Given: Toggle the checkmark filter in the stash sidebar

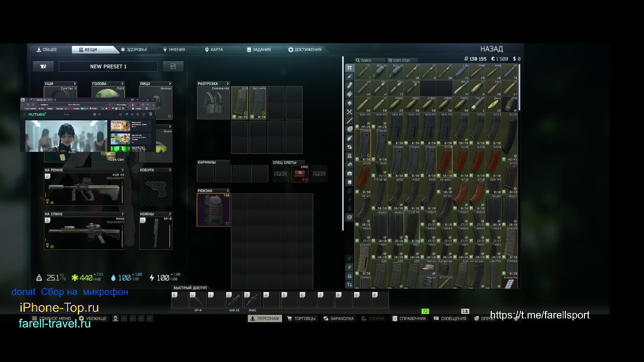Looking at the screenshot, I should coord(350,217).
